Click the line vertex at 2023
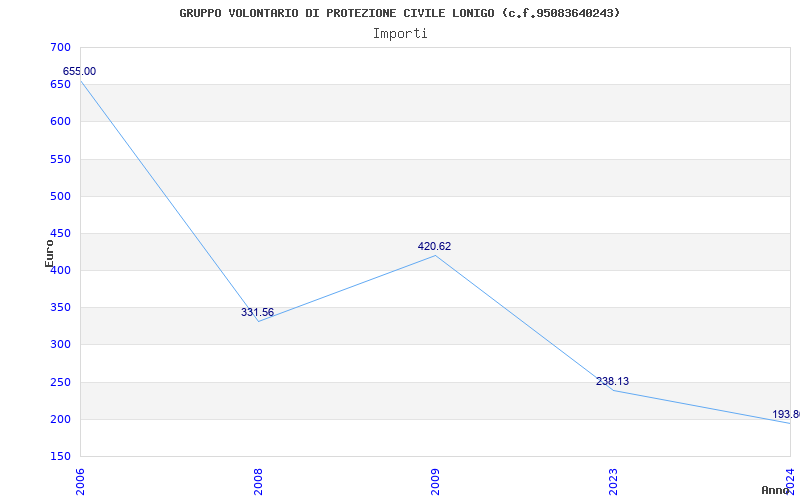This screenshot has width=800, height=500. pos(613,391)
